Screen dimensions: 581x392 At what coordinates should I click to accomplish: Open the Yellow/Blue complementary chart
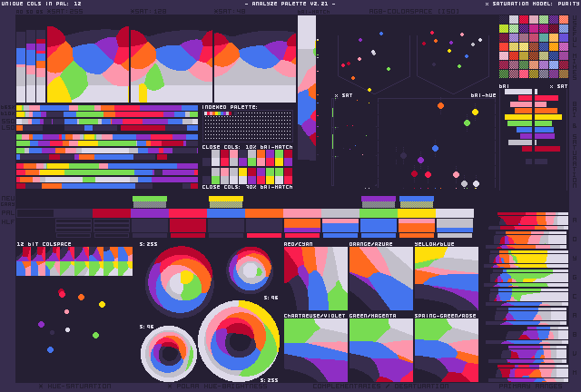[447, 279]
